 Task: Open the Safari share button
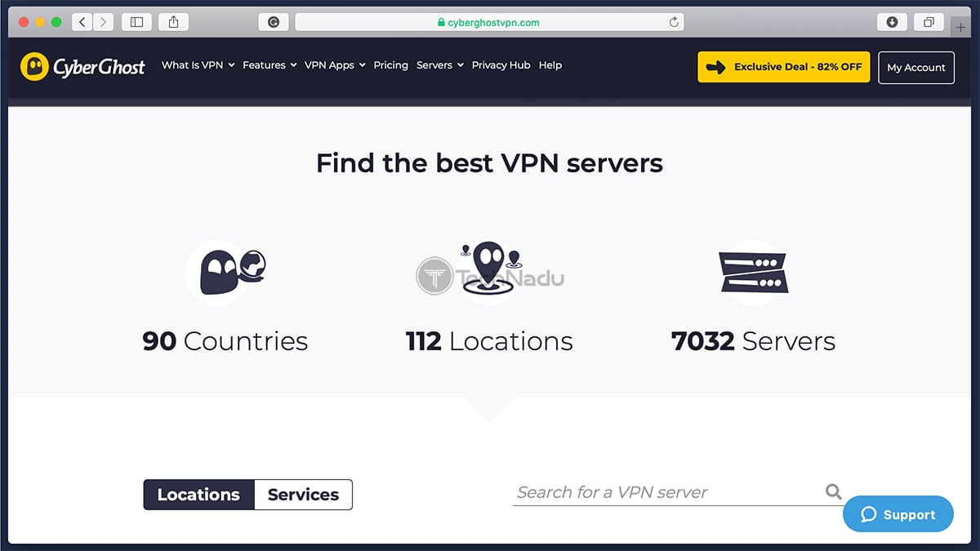click(173, 22)
